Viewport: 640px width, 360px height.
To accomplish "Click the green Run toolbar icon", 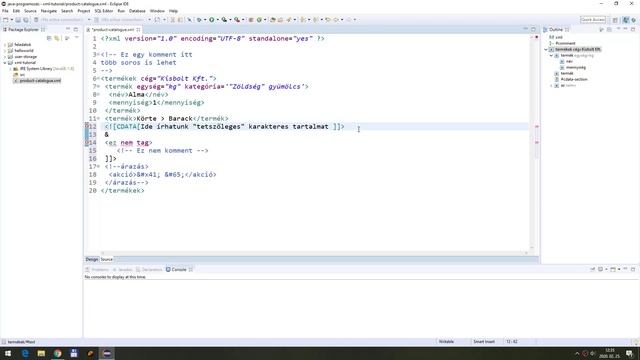I will coord(211,20).
